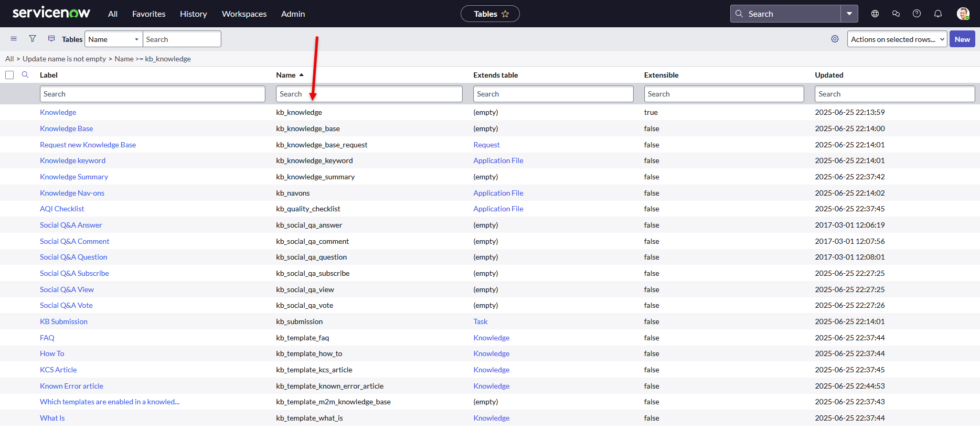The height and width of the screenshot is (430, 980).
Task: Open Actions on selected rows dropdown
Action: click(x=897, y=39)
